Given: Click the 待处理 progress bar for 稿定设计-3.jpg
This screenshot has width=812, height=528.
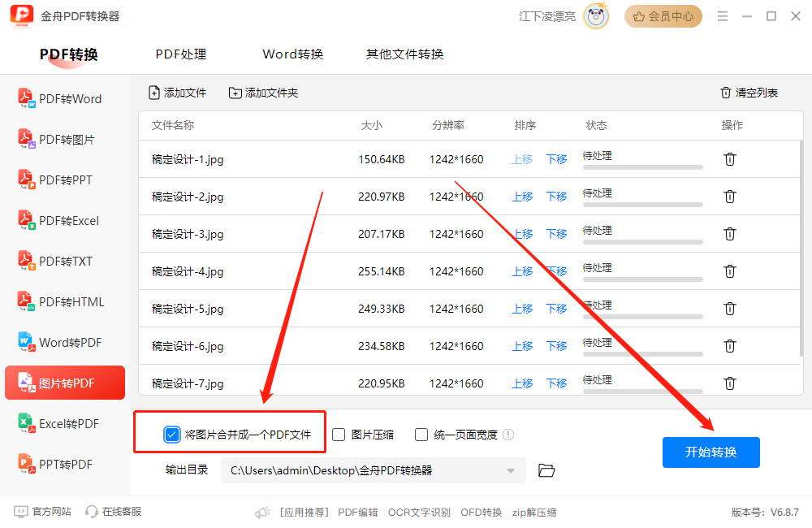Looking at the screenshot, I should click(641, 240).
